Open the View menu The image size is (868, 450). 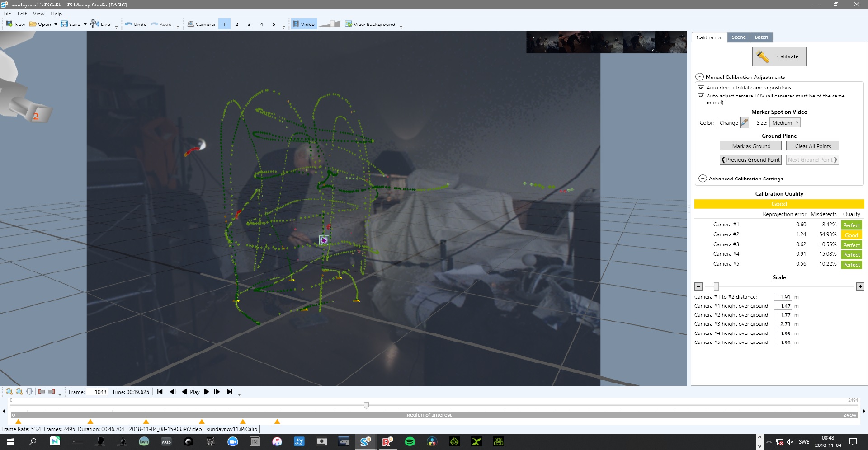[38, 14]
